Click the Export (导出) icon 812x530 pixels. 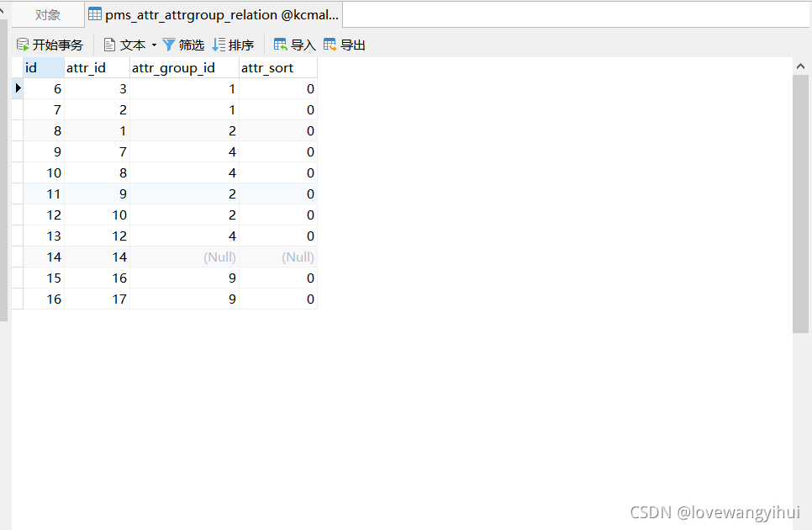click(x=330, y=45)
